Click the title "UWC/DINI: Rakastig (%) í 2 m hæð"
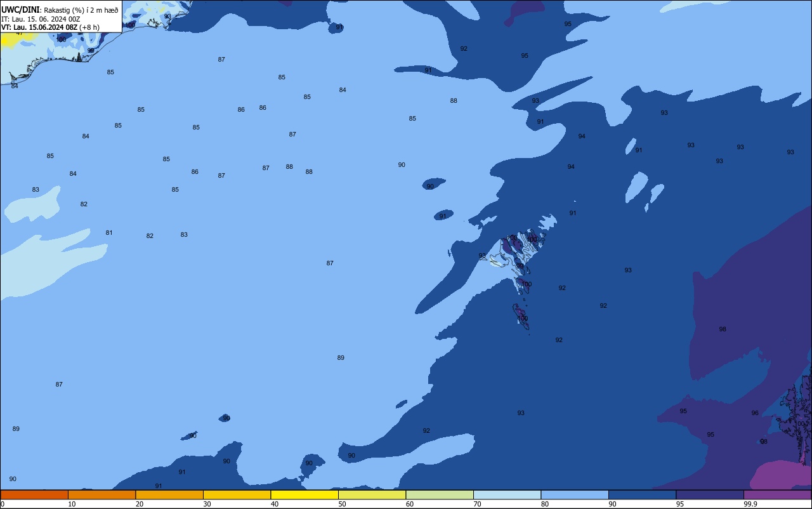 (60, 10)
